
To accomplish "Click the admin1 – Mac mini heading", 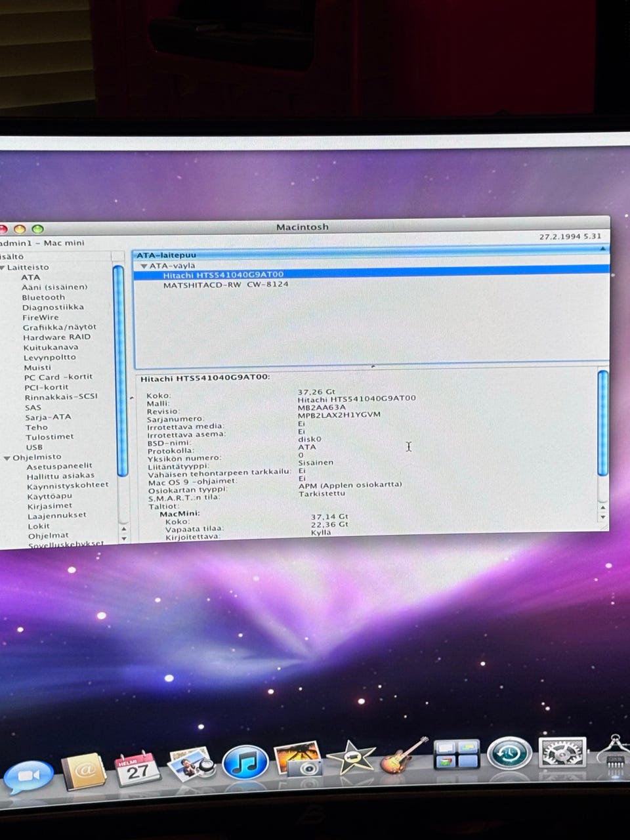I will (x=42, y=243).
